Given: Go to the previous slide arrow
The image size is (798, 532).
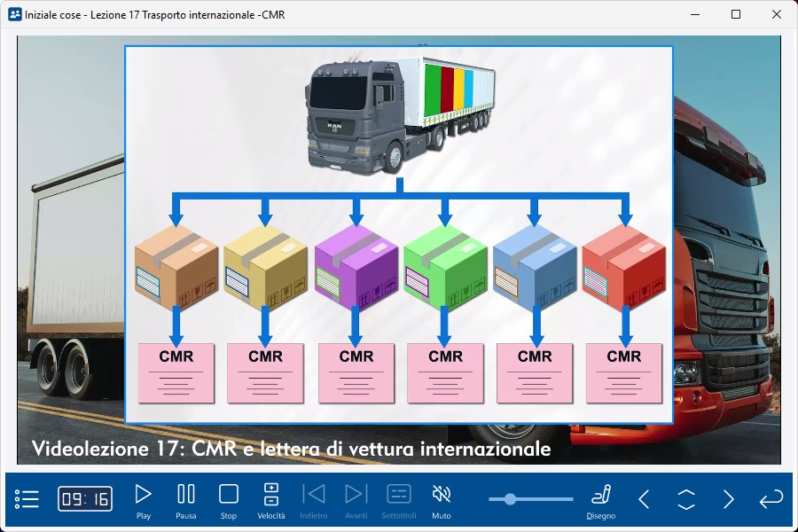Looking at the screenshot, I should (x=645, y=499).
